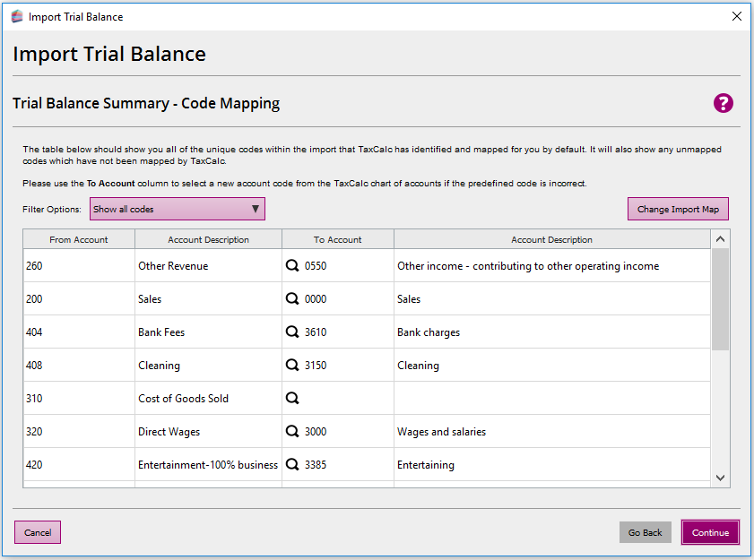Click From Account cell 260
The height and width of the screenshot is (560, 754).
pyautogui.click(x=79, y=265)
